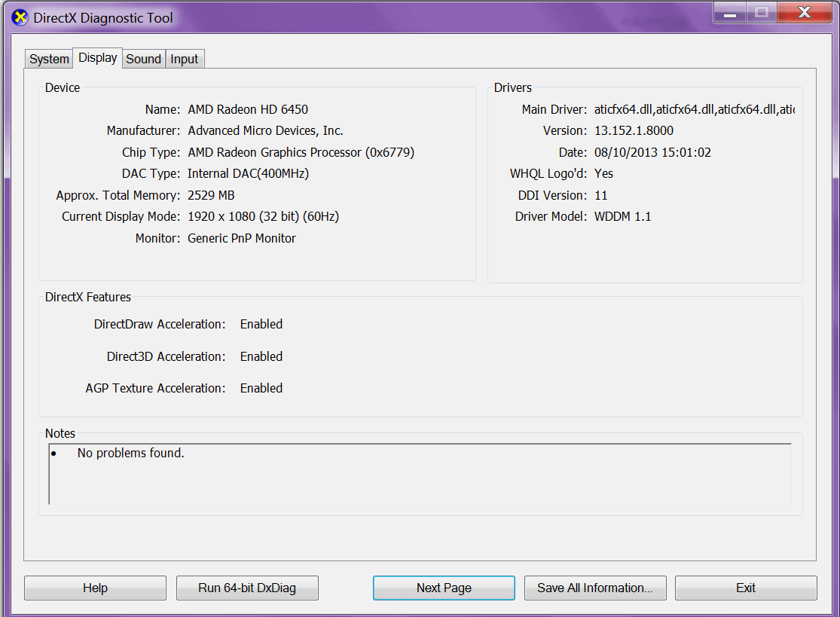Click the Main Driver aticfx64.dll value
840x617 pixels.
pos(695,109)
